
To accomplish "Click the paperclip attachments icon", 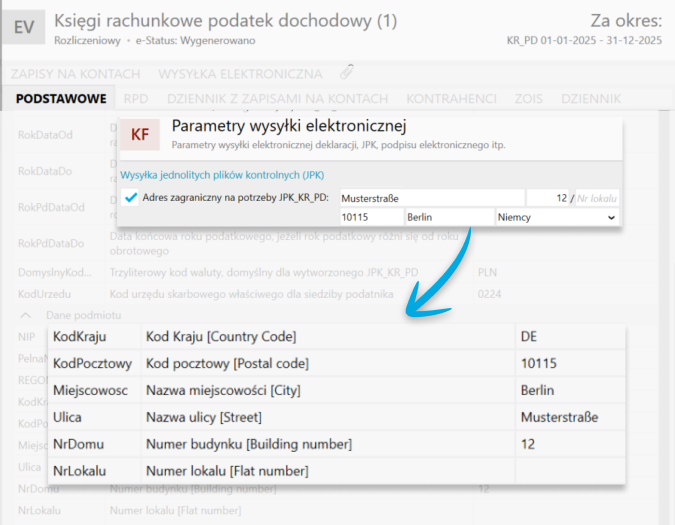I will click(x=347, y=73).
